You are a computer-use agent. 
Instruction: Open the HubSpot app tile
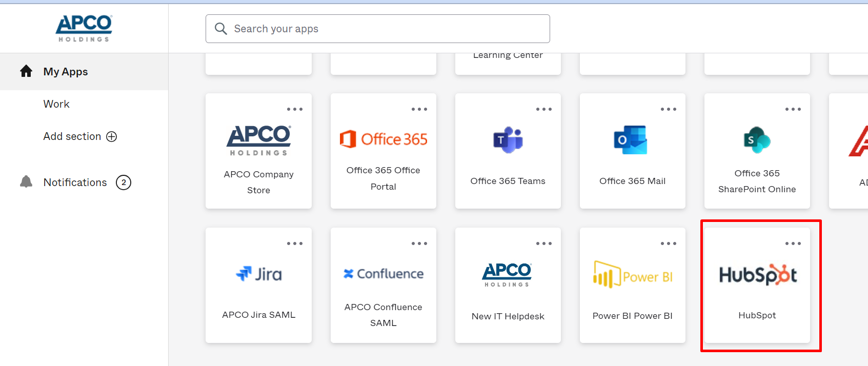pos(757,286)
